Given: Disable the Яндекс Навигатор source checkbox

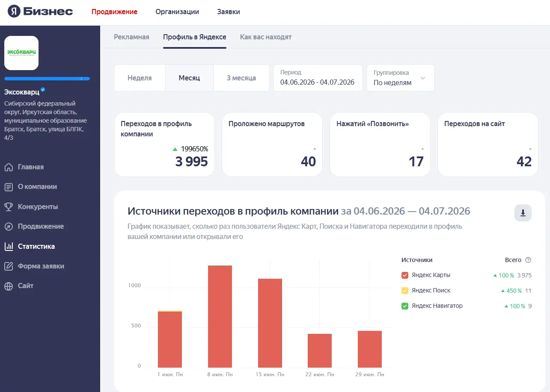Looking at the screenshot, I should [x=405, y=306].
